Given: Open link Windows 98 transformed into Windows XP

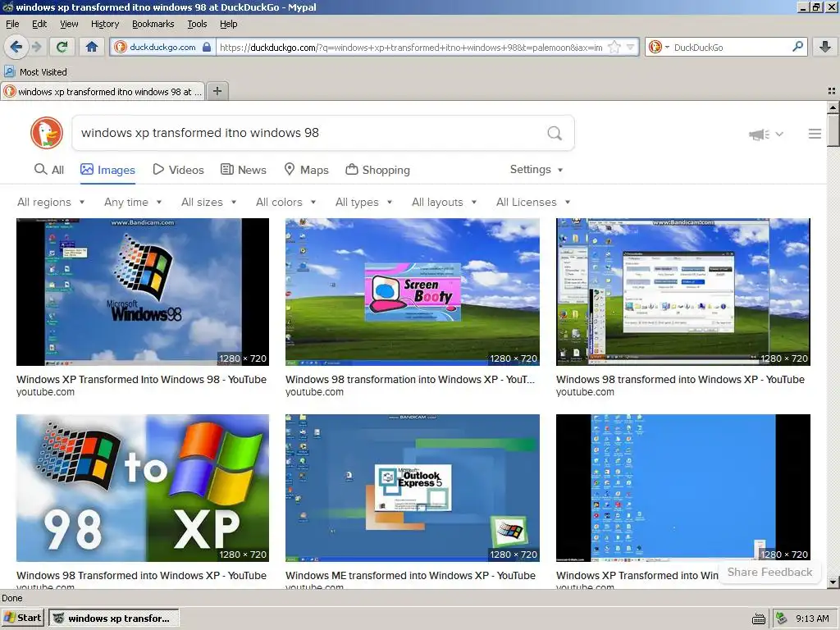Looking at the screenshot, I should pos(680,379).
